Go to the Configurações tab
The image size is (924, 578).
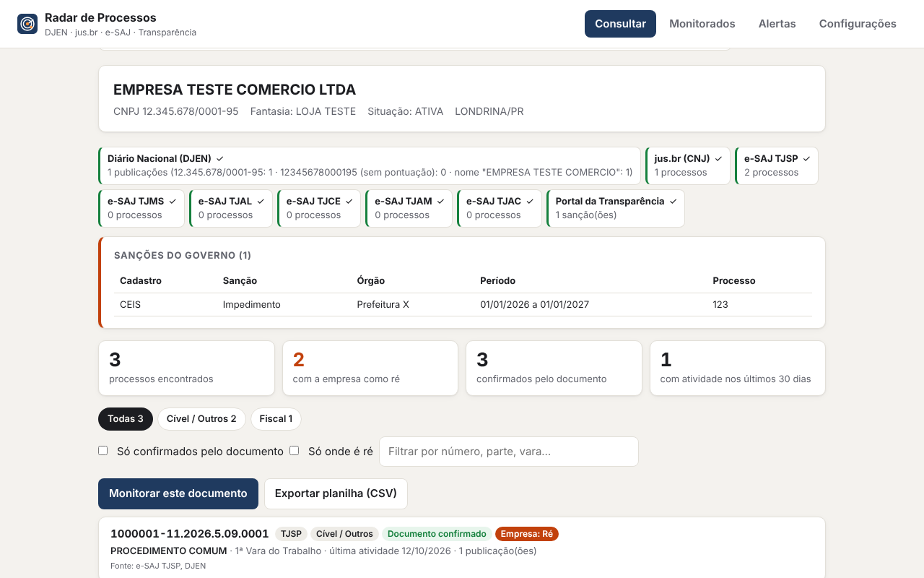[x=858, y=24]
